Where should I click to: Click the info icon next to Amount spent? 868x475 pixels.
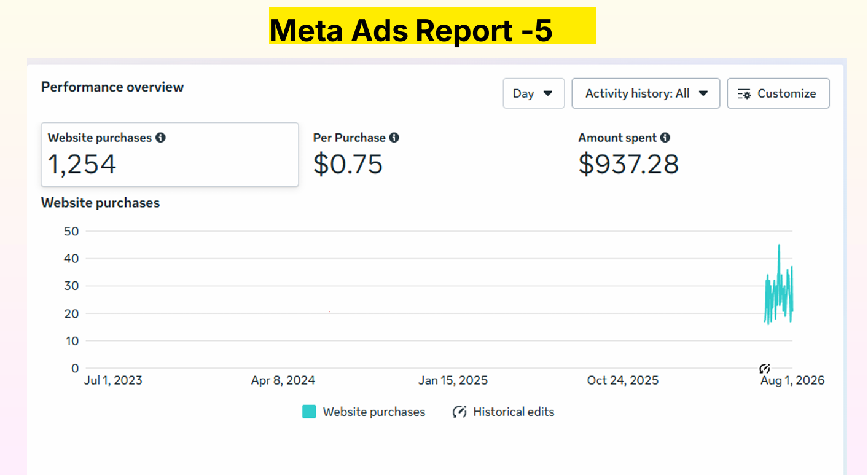tap(665, 138)
